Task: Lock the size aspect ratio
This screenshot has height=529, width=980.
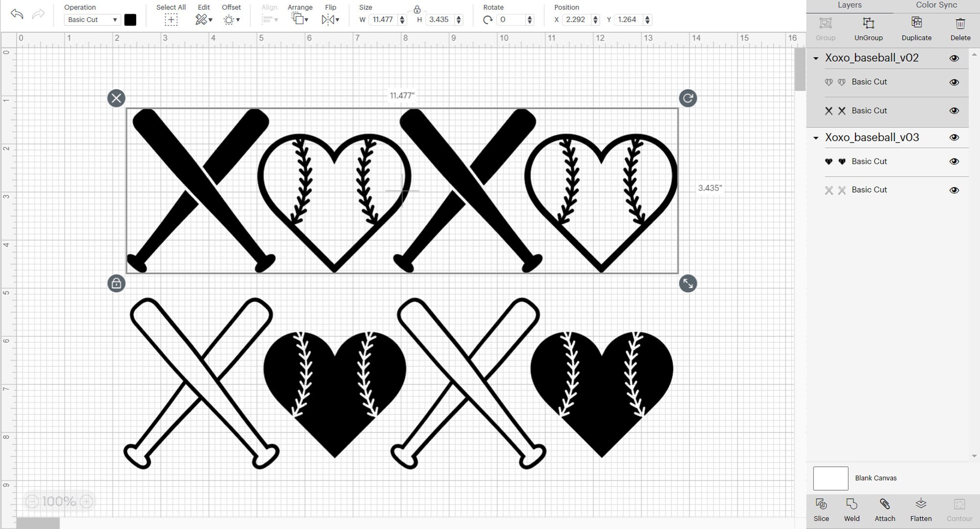Action: point(417,9)
